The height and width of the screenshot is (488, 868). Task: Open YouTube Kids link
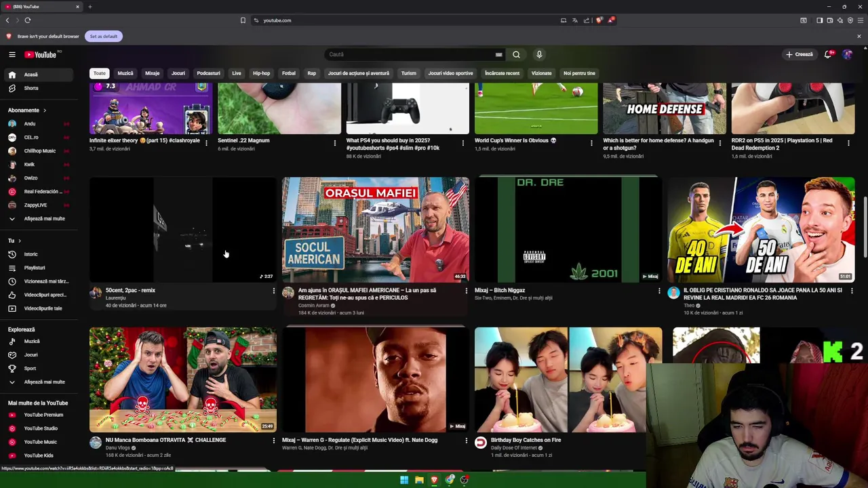(37, 455)
